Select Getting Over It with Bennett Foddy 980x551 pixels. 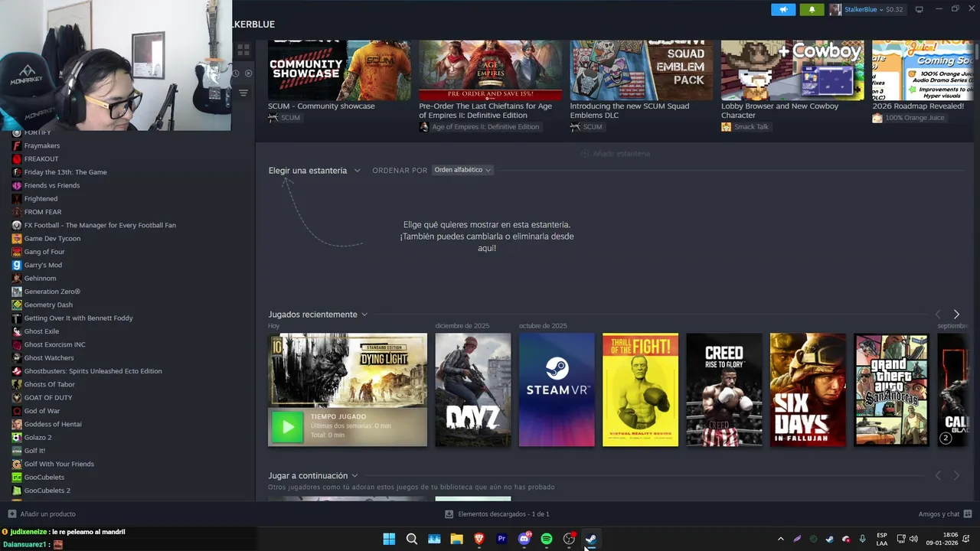(x=78, y=318)
